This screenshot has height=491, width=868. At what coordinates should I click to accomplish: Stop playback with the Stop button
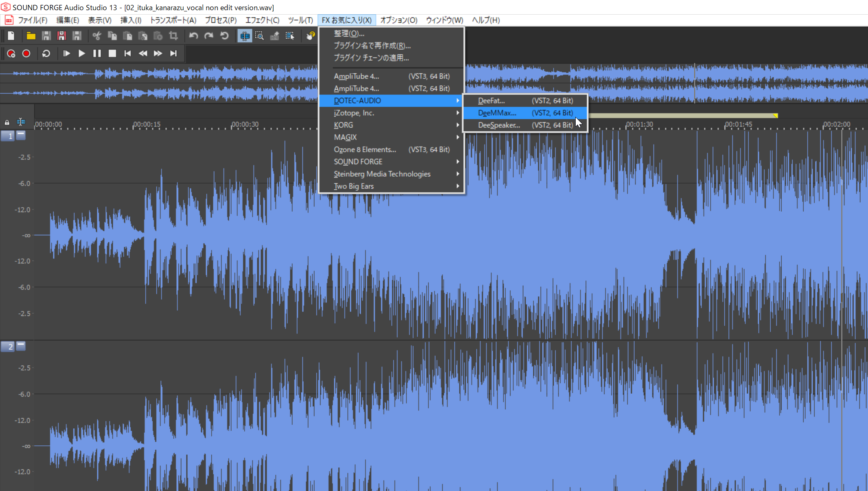112,53
